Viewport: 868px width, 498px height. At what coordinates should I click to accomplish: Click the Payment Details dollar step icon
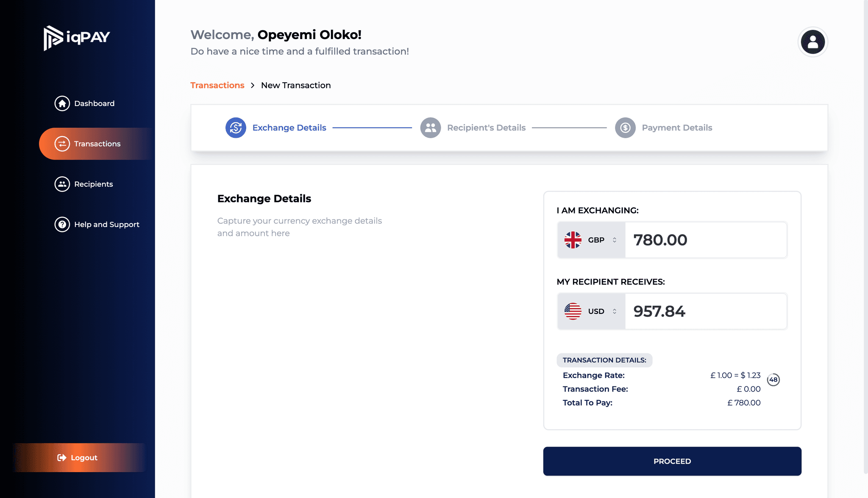coord(625,128)
